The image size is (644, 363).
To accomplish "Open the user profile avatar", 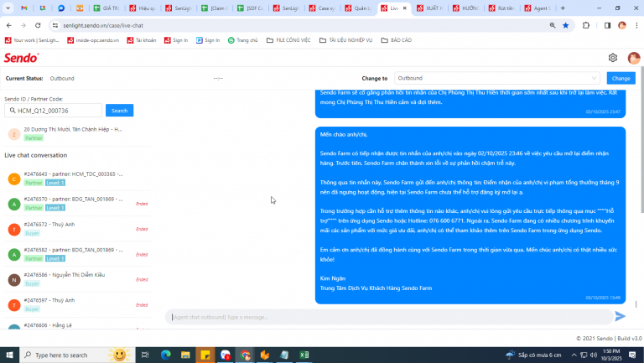I will click(x=633, y=58).
